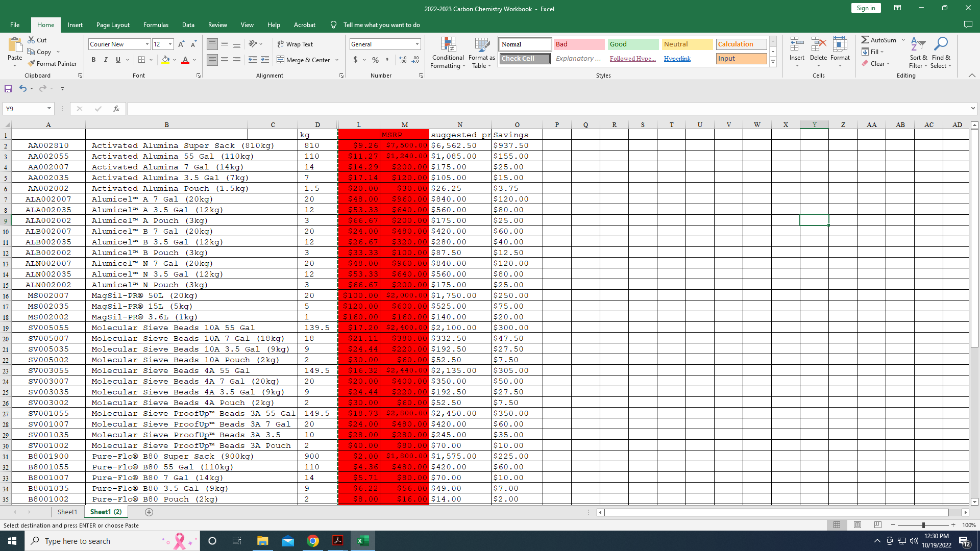The height and width of the screenshot is (551, 980).
Task: Click the Orientation text angle icon
Action: (x=253, y=44)
